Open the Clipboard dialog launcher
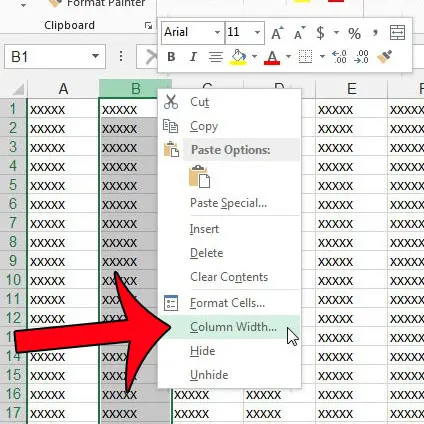Viewport: 424px width, 424px height. pos(148,26)
